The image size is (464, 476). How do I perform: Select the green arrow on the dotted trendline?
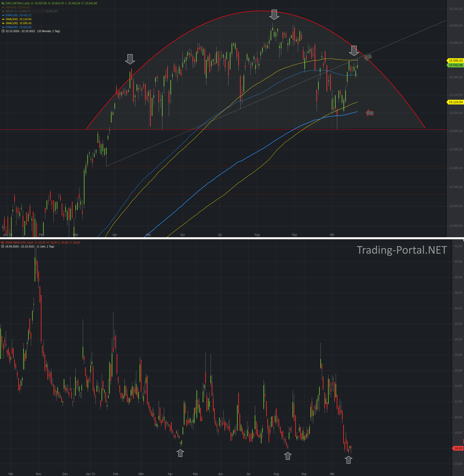[368, 57]
